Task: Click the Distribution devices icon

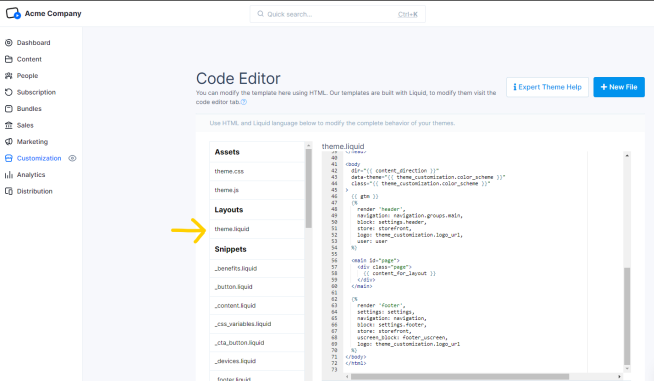Action: coord(9,191)
